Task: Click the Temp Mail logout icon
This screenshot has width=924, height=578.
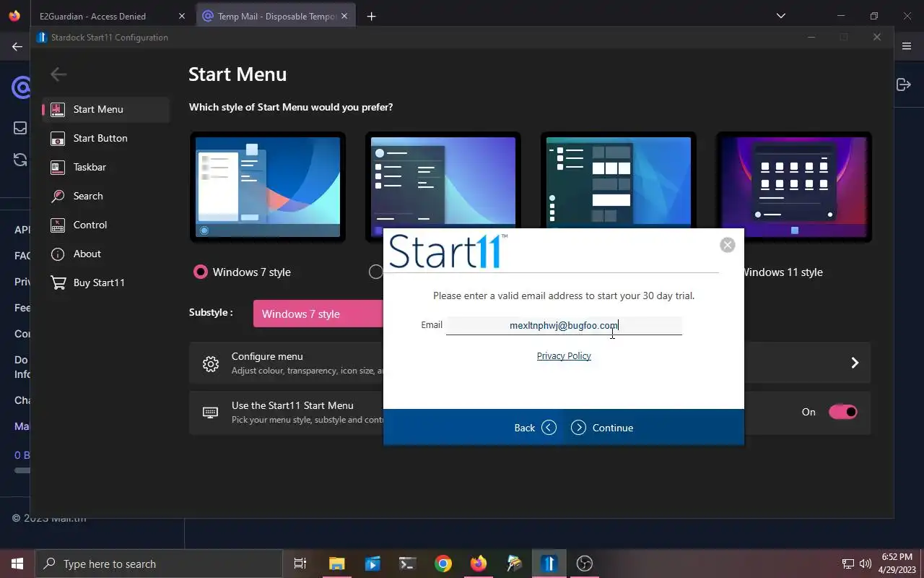Action: click(903, 85)
